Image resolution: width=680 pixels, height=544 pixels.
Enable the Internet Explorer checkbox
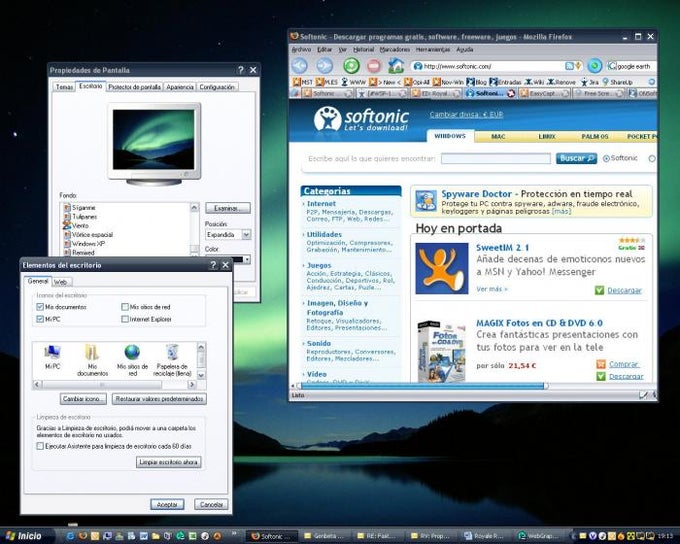coord(125,319)
